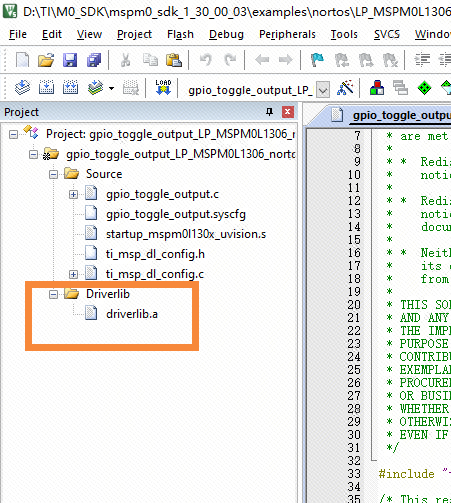The image size is (451, 503).
Task: Build target files icon
Action: click(x=46, y=88)
